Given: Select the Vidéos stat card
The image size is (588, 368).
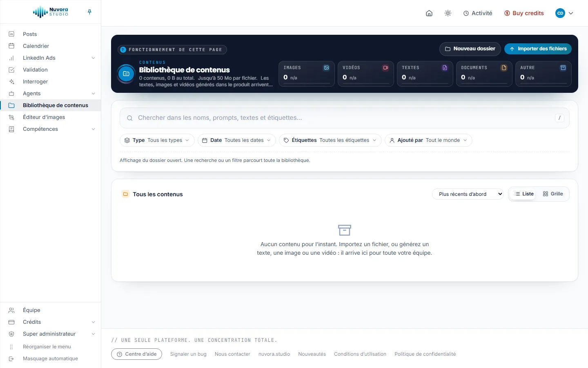Looking at the screenshot, I should [366, 74].
